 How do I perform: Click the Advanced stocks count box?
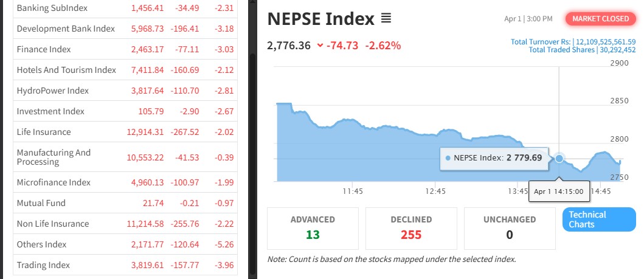[x=313, y=228]
